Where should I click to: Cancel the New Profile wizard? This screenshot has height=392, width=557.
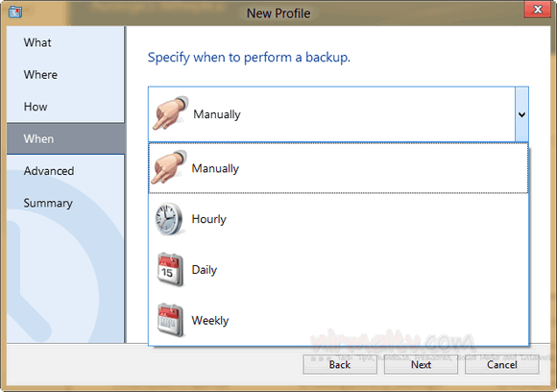502,365
